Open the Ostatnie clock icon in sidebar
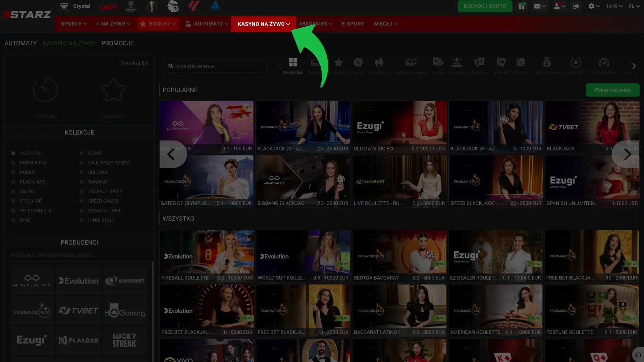Image resolution: width=644 pixels, height=362 pixels. pos(45,90)
